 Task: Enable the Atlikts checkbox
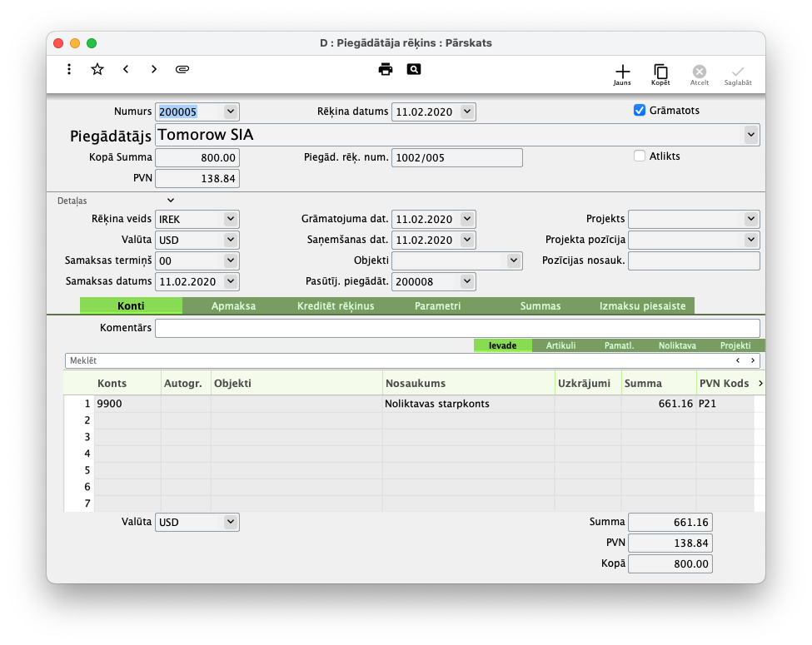pyautogui.click(x=640, y=156)
